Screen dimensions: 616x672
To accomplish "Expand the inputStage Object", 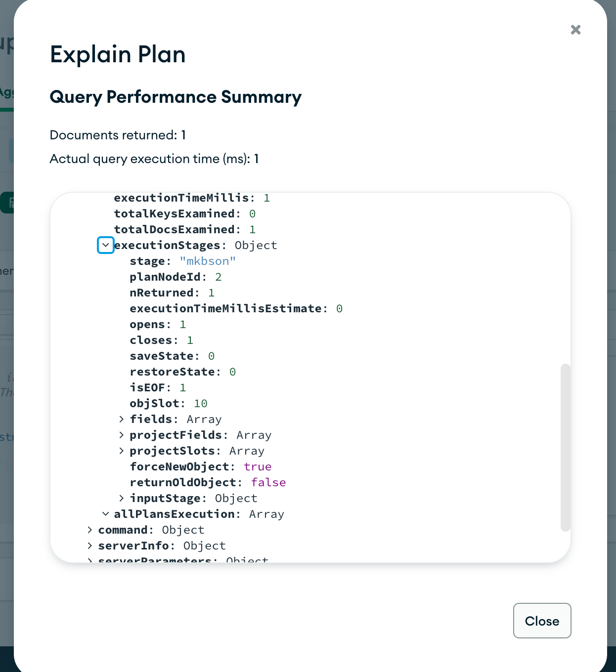I will [122, 498].
